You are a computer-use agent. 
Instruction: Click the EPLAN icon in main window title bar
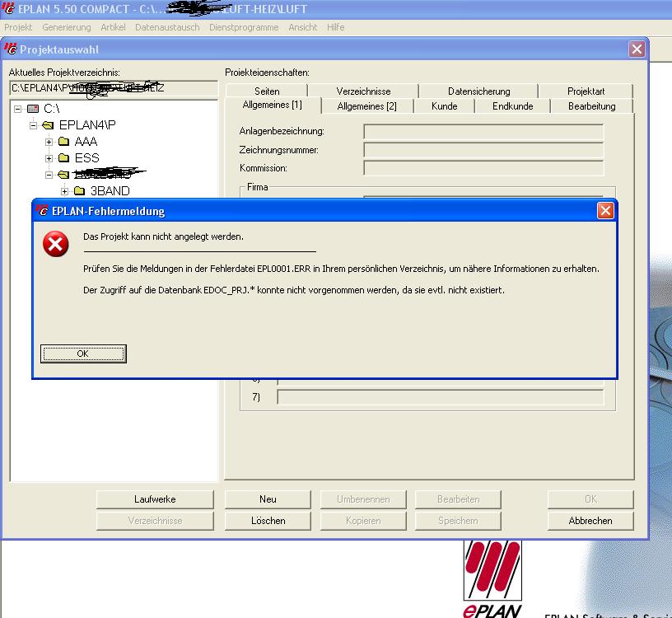pos(8,8)
